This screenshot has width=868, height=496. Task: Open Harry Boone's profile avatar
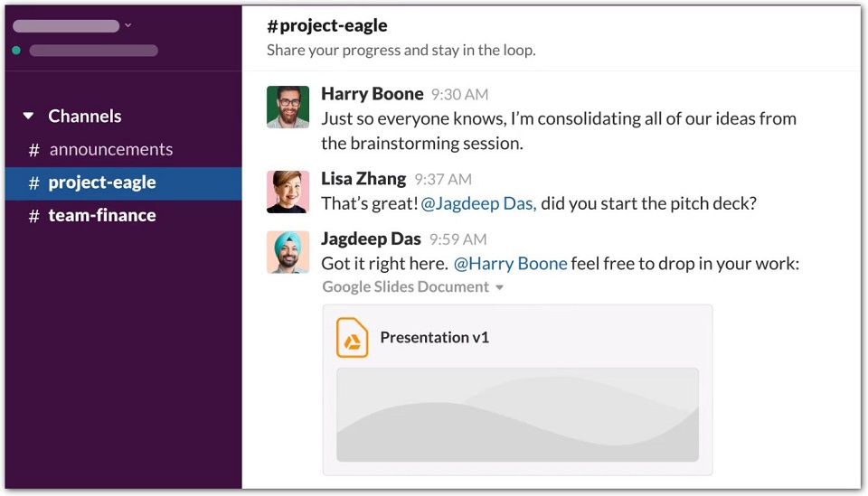click(x=288, y=107)
